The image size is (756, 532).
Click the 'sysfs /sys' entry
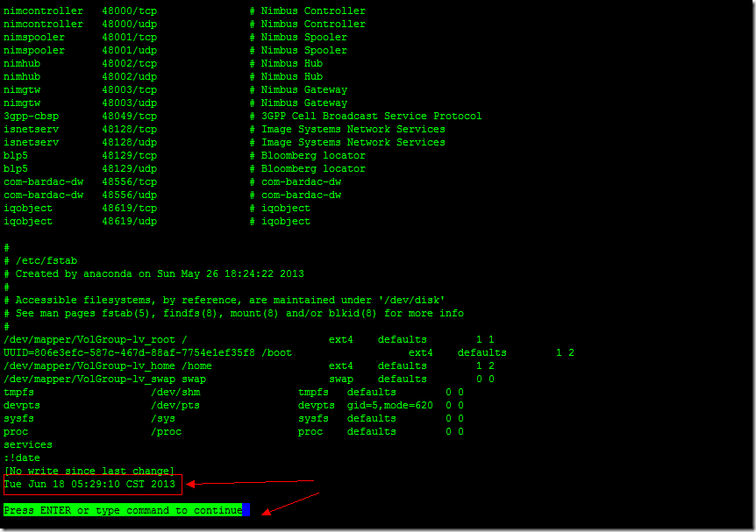click(x=233, y=418)
